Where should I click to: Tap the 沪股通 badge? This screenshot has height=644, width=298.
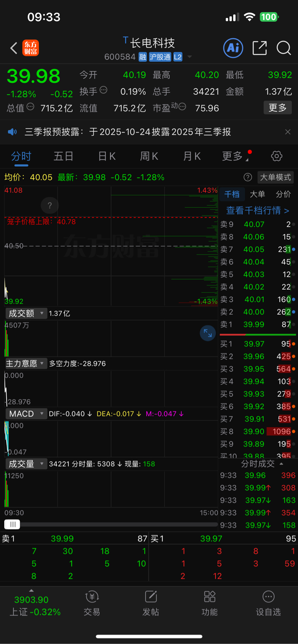(160, 57)
